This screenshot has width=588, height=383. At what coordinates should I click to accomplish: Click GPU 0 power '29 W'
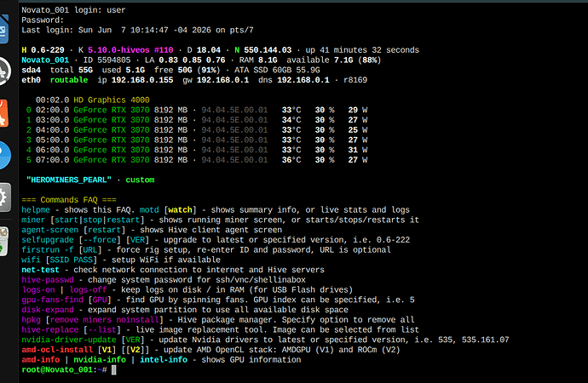coord(358,110)
